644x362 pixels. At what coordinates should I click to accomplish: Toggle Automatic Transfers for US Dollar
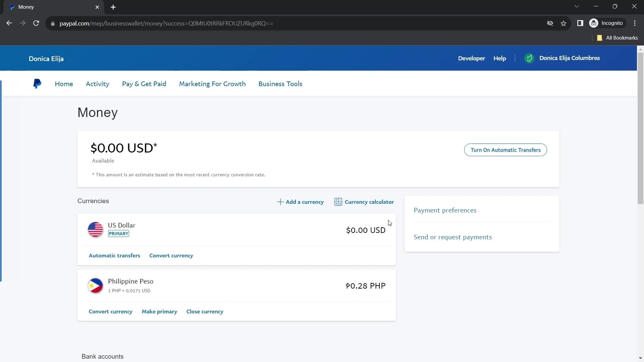pyautogui.click(x=115, y=255)
